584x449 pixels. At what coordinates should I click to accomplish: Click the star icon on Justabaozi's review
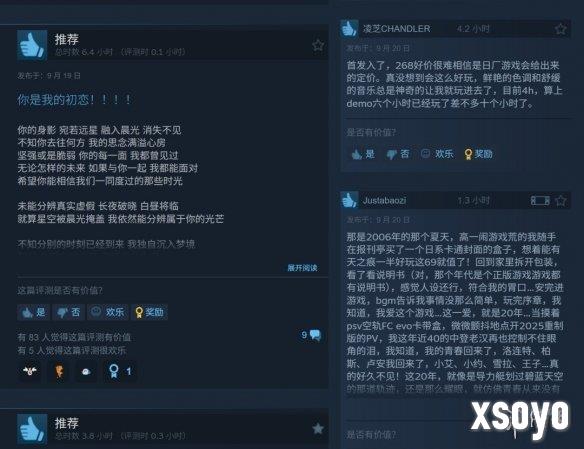pyautogui.click(x=561, y=201)
